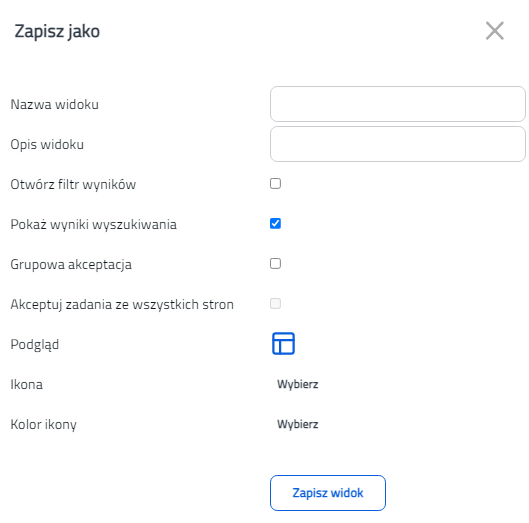Tick the Grupowa akceptacja checkbox
Viewport: 529px width, 523px height.
pyautogui.click(x=275, y=264)
